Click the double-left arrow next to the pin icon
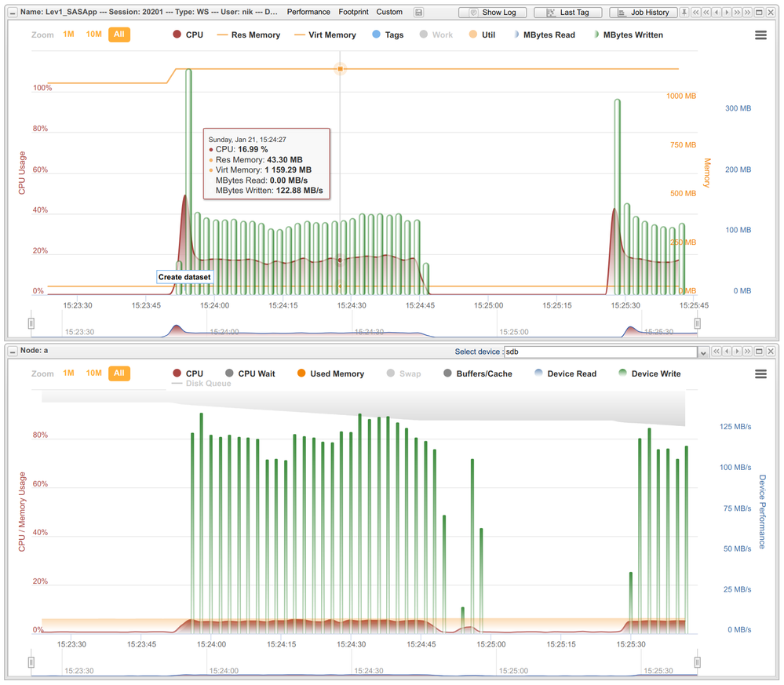 point(695,13)
